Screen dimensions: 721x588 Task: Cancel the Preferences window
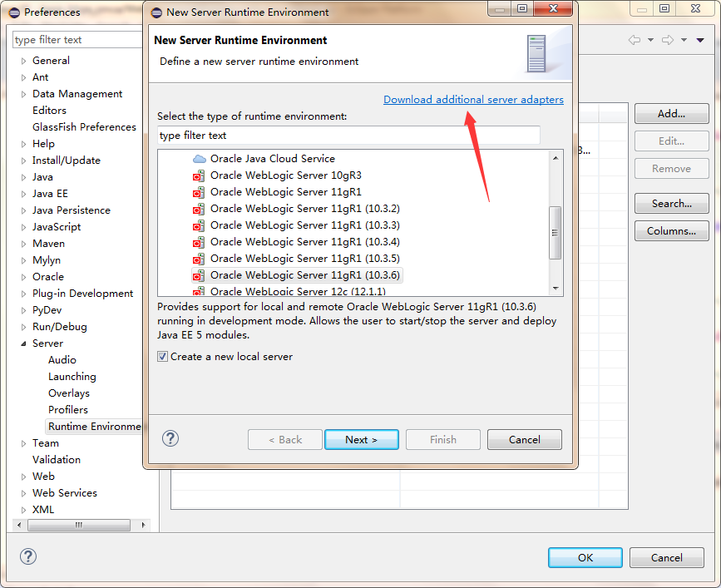tap(666, 558)
